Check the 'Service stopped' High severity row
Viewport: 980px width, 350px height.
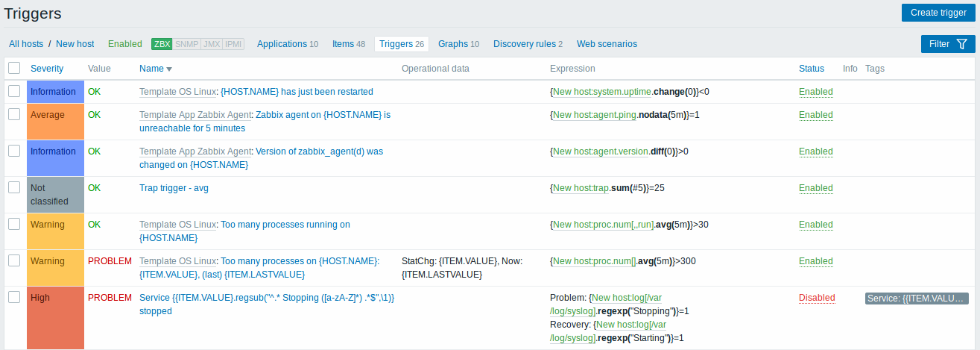click(x=14, y=297)
